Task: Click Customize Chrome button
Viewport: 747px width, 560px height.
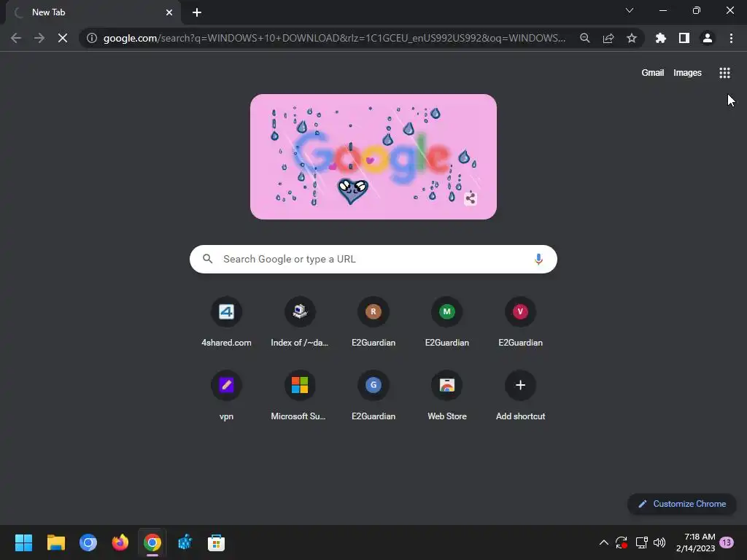Action: (682, 504)
